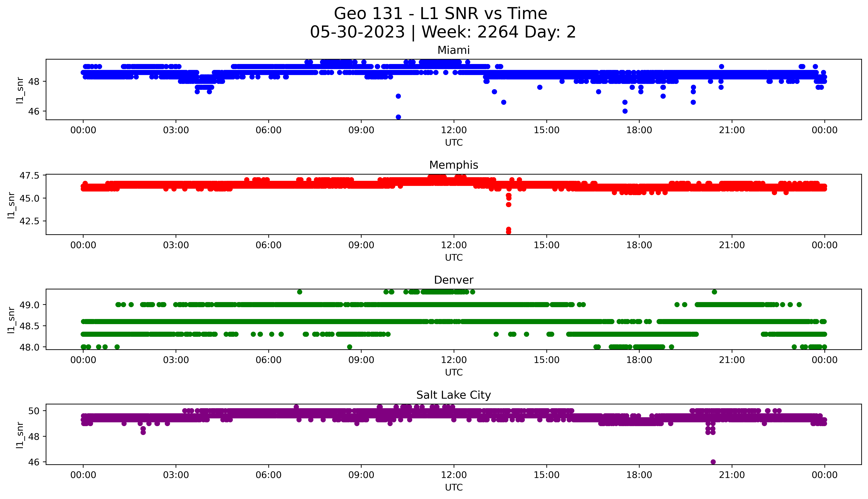
Task: Click the 15:00 tick label on Denver plot
Action: click(x=547, y=360)
